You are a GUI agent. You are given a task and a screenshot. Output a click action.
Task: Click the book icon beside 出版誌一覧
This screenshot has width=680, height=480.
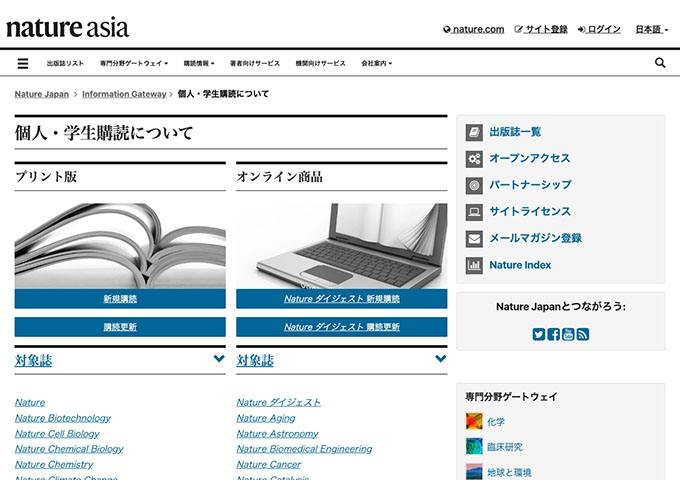tap(474, 132)
